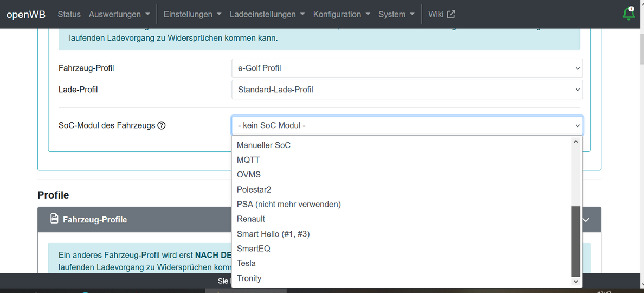Select SmartEQ option
Image resolution: width=644 pixels, height=293 pixels.
click(x=402, y=249)
